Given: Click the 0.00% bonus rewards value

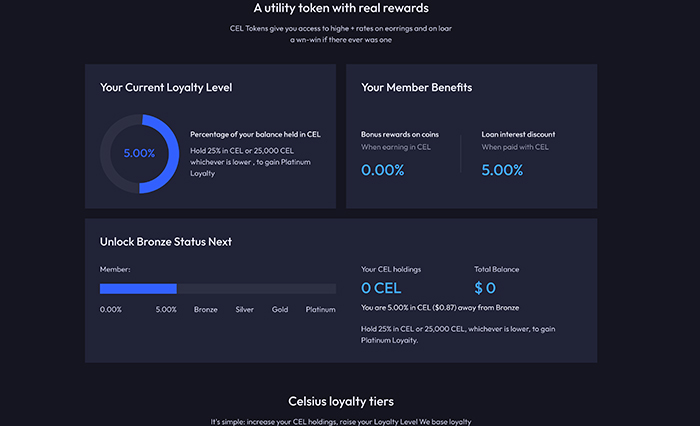Looking at the screenshot, I should (383, 170).
